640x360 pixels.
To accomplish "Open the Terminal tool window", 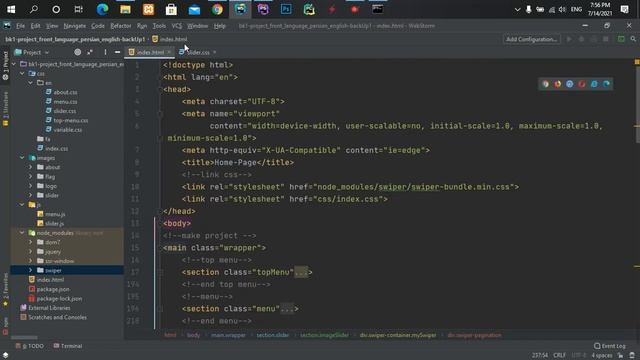I will [x=68, y=346].
